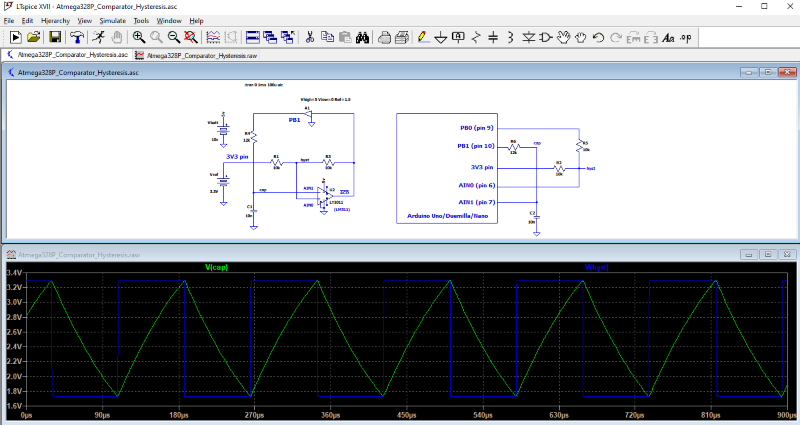Place an Inductor component
This screenshot has height=425, width=800.
pos(510,37)
